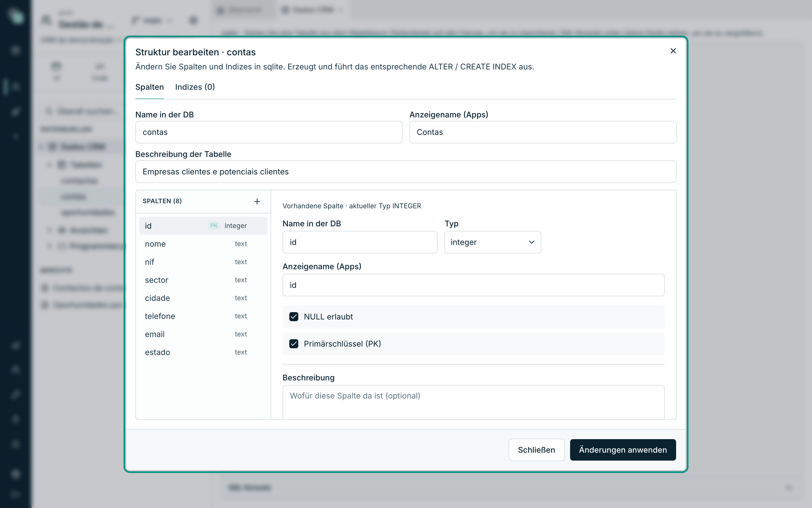Click the Schließen button
This screenshot has width=812, height=508.
tap(537, 450)
